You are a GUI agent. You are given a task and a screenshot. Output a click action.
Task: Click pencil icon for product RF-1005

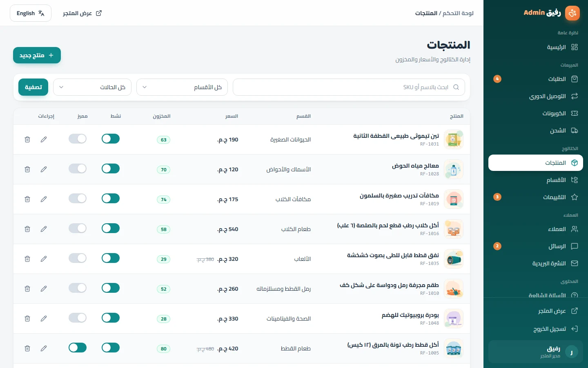click(x=44, y=348)
